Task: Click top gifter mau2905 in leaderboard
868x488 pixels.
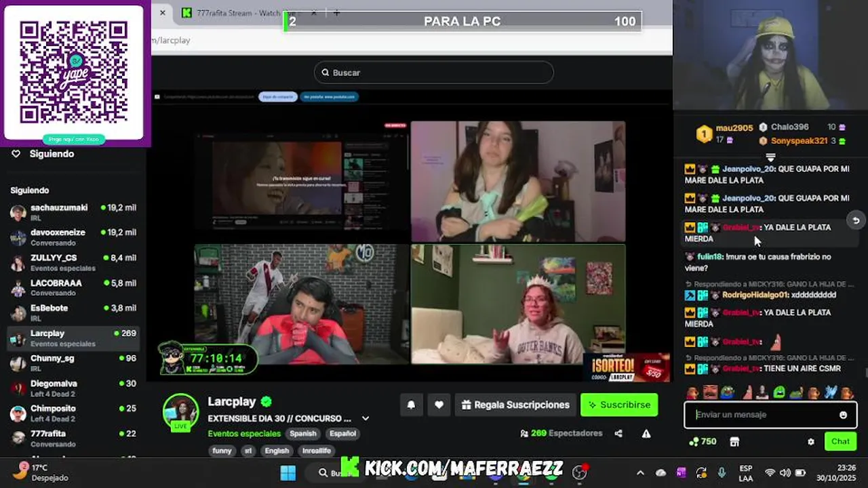Action: (734, 127)
